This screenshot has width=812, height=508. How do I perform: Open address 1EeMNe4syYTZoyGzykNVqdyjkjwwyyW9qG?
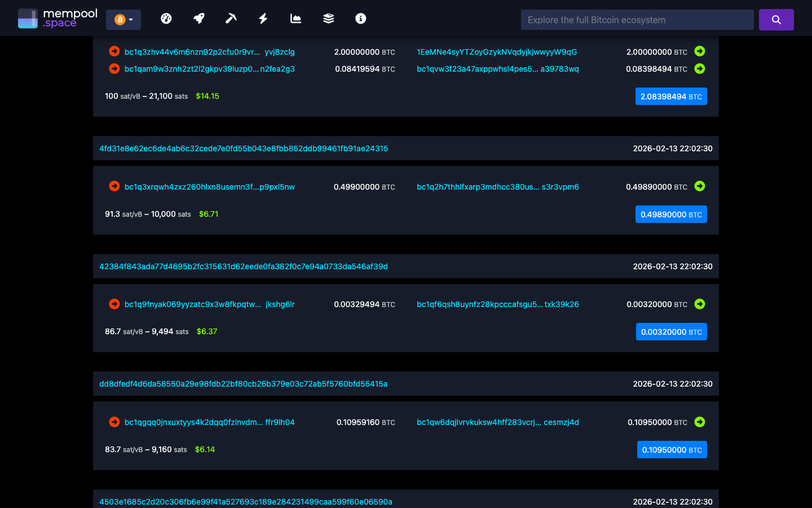pyautogui.click(x=497, y=51)
